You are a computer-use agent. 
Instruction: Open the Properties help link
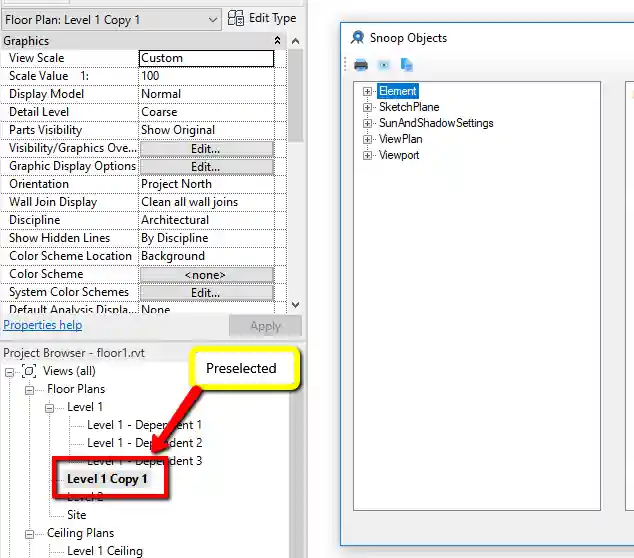pyautogui.click(x=43, y=326)
